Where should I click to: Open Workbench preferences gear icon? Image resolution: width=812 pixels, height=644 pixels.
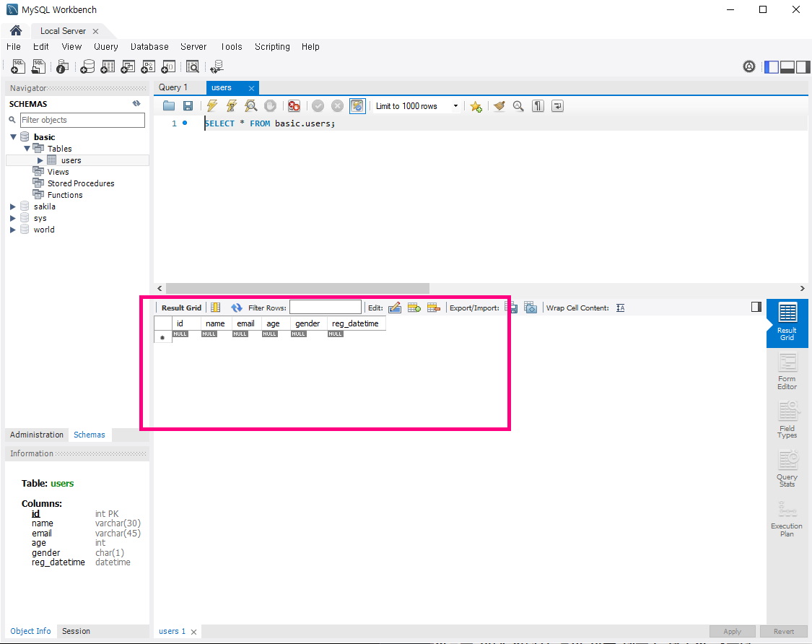point(748,66)
